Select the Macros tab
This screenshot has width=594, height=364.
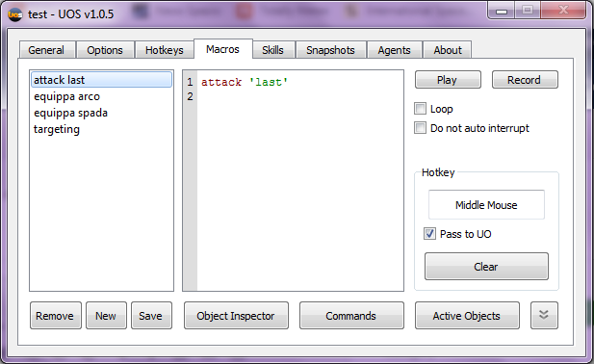(x=222, y=49)
